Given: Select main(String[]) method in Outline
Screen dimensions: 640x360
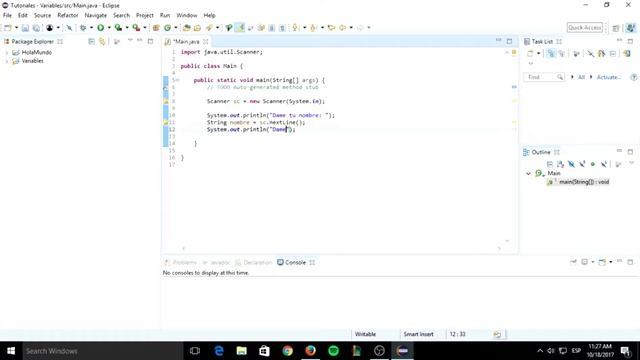Looking at the screenshot, I should (578, 182).
